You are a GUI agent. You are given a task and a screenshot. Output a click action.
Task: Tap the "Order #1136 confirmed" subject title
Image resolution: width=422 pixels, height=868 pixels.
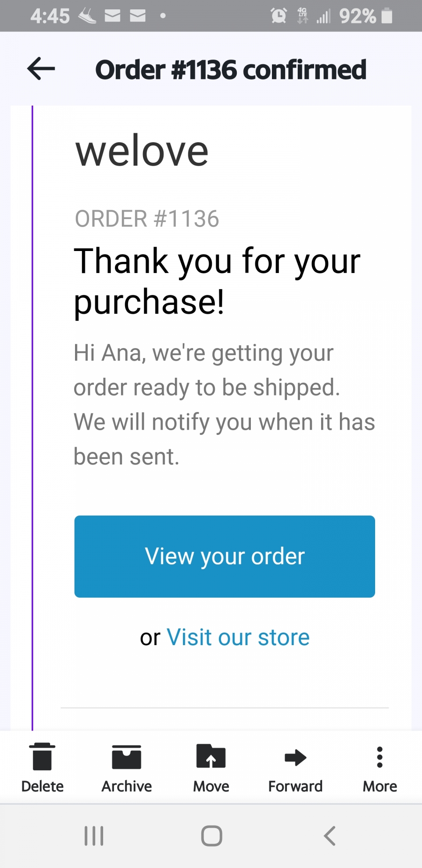(231, 70)
